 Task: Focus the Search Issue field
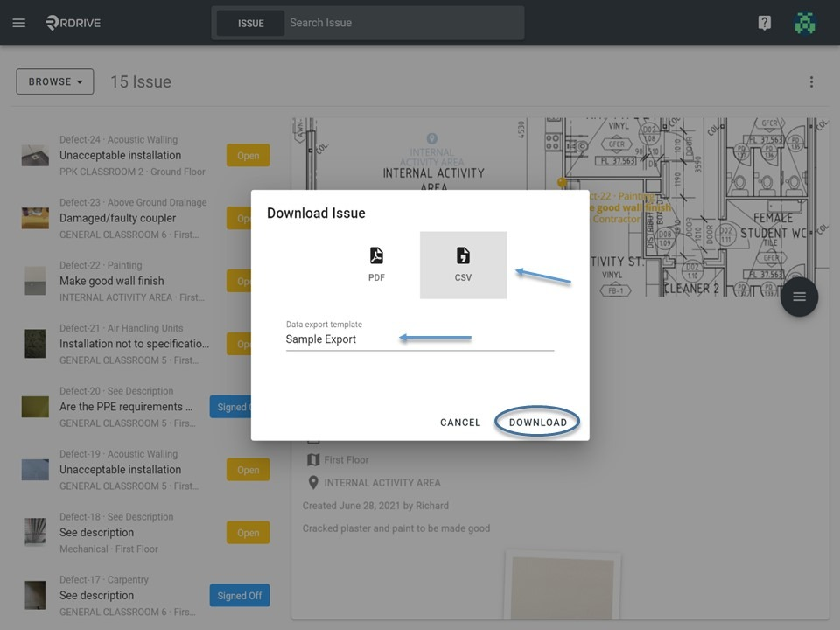click(x=404, y=23)
